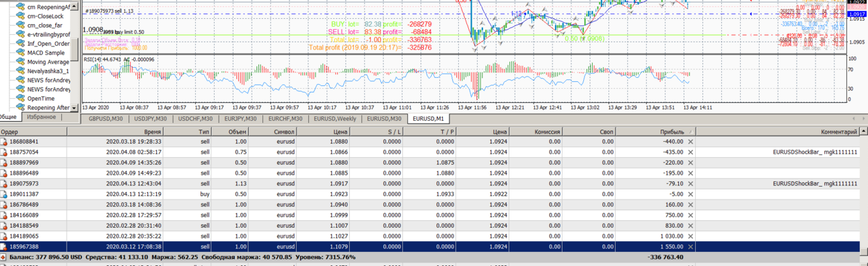Close order 188897969 with the X icon
This screenshot has height=266, width=868.
pyautogui.click(x=690, y=163)
